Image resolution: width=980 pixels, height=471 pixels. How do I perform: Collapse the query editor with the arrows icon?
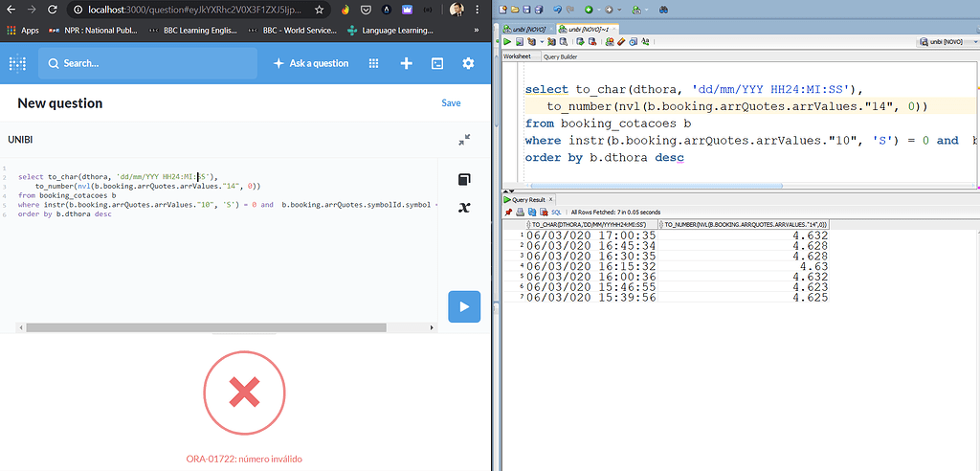pyautogui.click(x=464, y=140)
